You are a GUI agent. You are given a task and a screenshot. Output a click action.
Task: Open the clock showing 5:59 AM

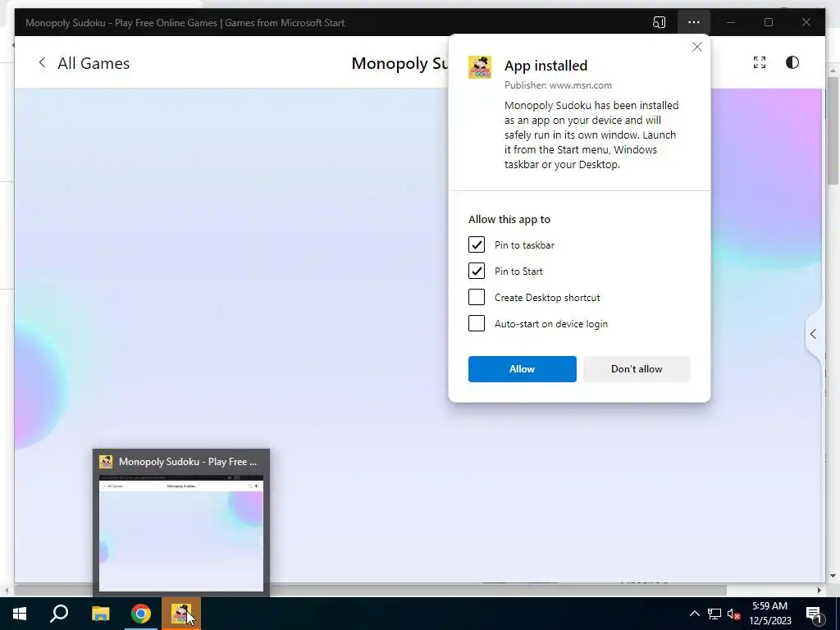(769, 614)
